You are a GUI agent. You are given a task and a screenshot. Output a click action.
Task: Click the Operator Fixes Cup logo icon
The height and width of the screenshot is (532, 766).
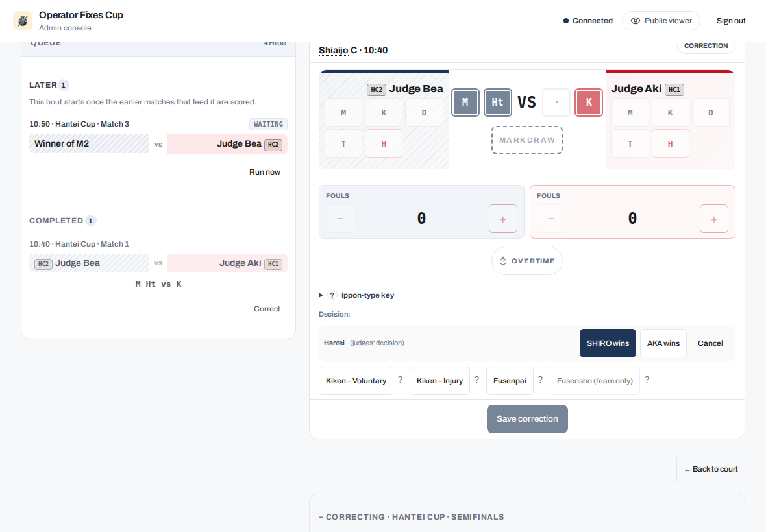(x=23, y=21)
